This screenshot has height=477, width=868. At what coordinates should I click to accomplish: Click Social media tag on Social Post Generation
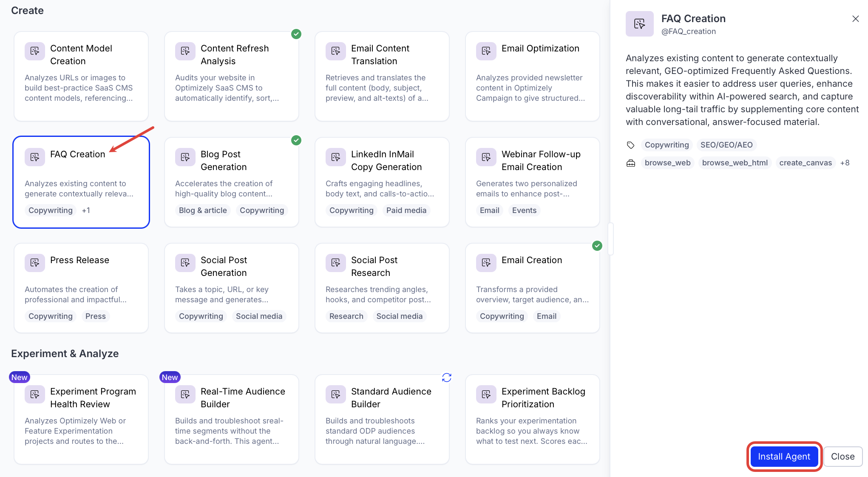(x=259, y=316)
